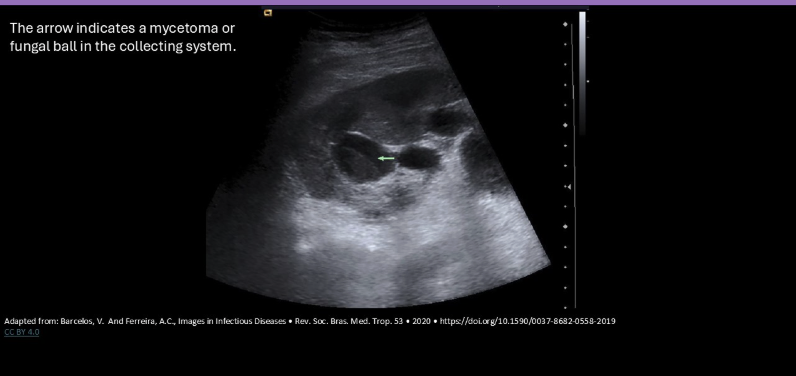
Task: Click the grayscale bar beside the ultrasound
Action: coord(582,73)
